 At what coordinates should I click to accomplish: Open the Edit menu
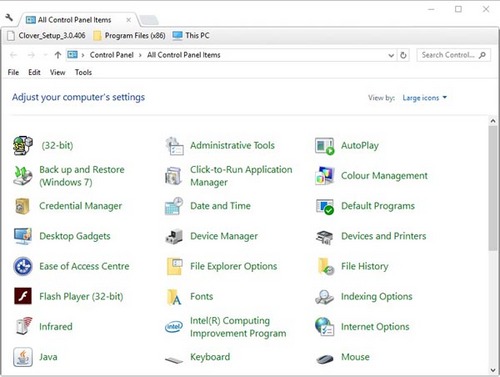pos(34,72)
